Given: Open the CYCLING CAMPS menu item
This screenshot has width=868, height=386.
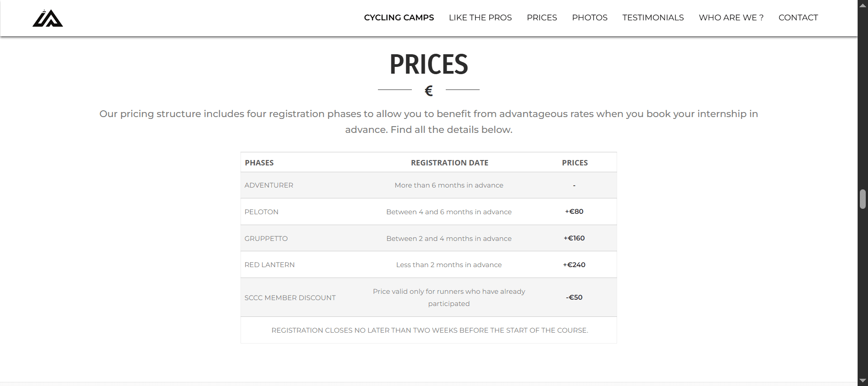Looking at the screenshot, I should tap(399, 18).
